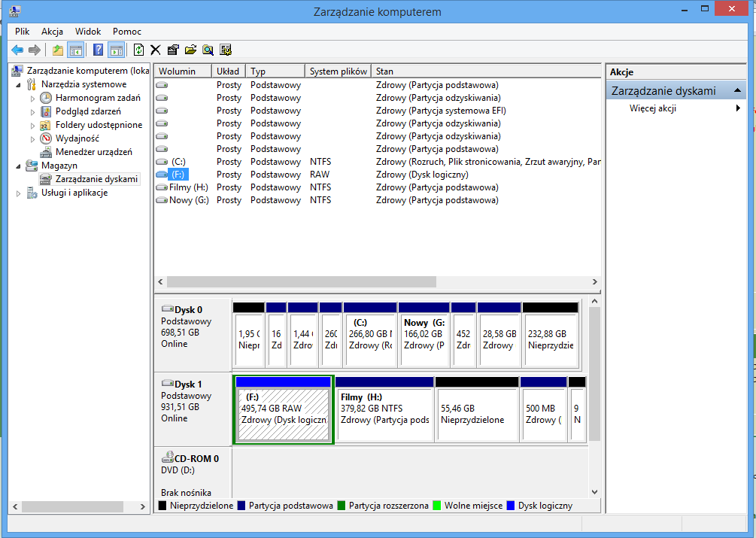Select the up one level folder icon
This screenshot has width=756, height=538.
coord(56,50)
